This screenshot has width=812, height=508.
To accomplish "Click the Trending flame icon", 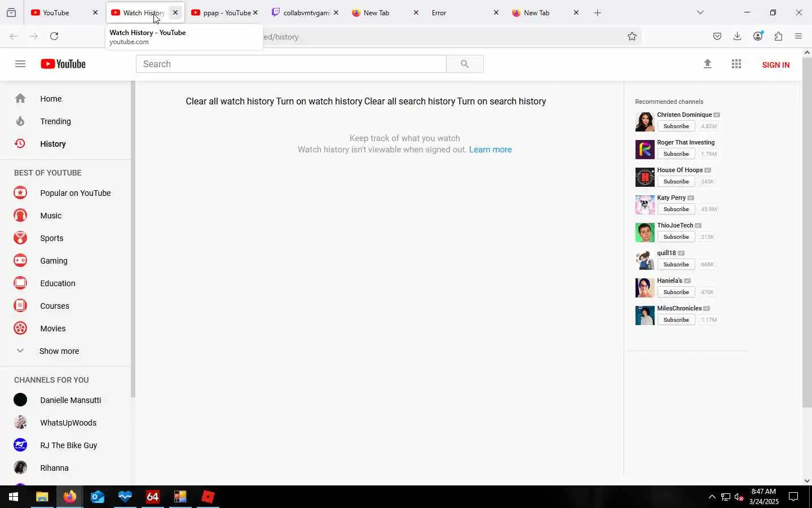I will (x=20, y=121).
